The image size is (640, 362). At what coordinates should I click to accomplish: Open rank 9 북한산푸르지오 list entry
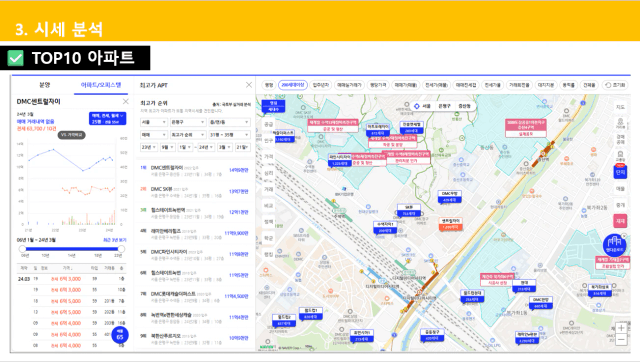point(195,339)
